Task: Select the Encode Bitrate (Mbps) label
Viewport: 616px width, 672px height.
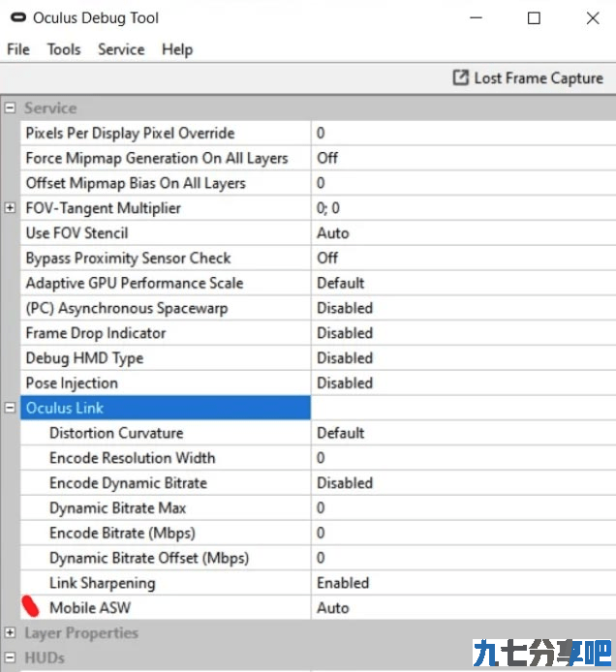Action: tap(123, 534)
